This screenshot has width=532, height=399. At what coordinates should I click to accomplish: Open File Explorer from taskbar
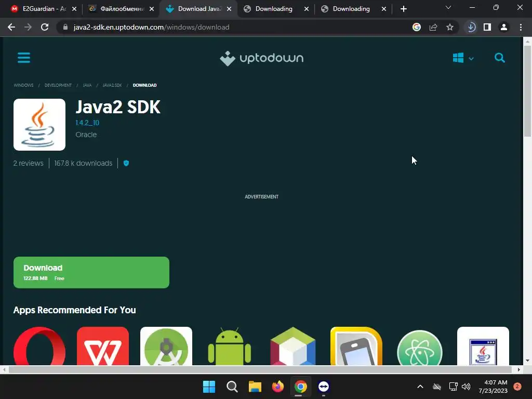[255, 387]
